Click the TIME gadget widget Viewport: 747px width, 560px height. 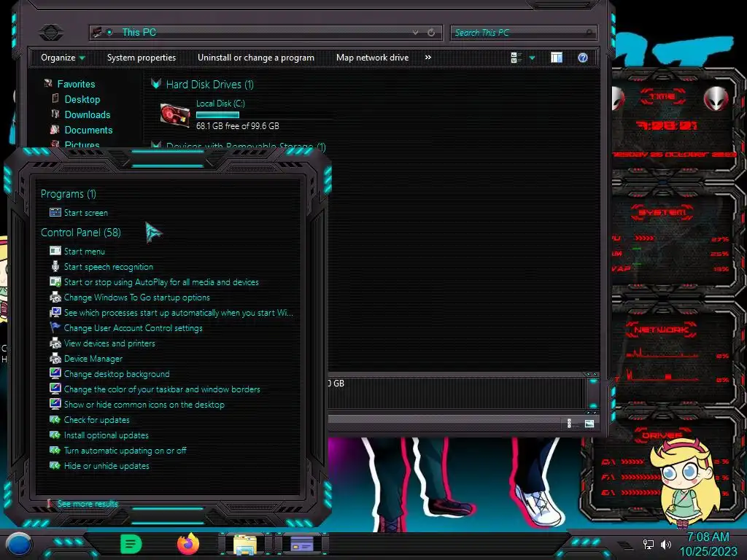pos(673,126)
